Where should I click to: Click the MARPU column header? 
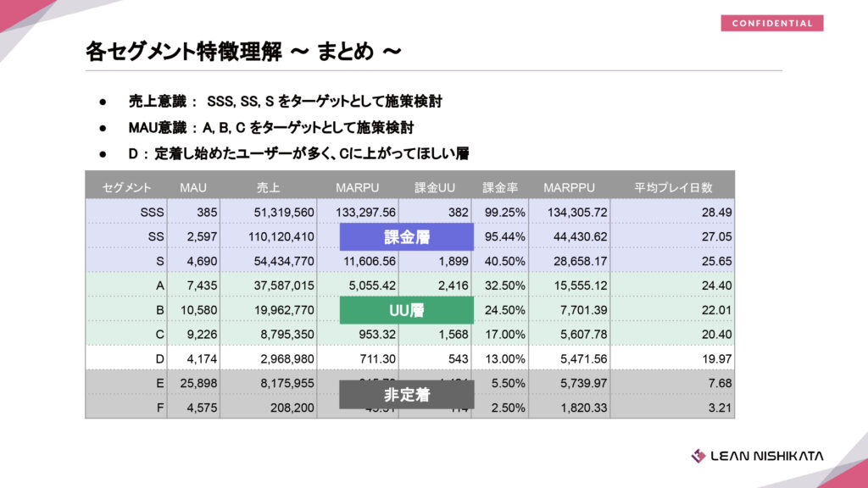(357, 187)
